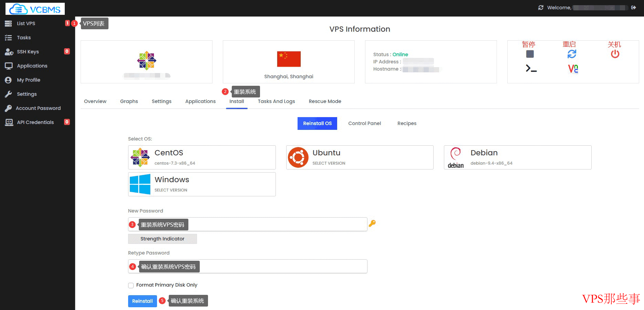Click the blue Reinstall button

point(142,301)
